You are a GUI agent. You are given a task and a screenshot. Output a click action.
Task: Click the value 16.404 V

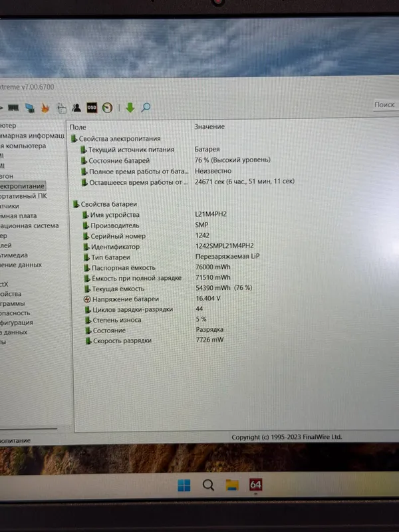(x=208, y=299)
